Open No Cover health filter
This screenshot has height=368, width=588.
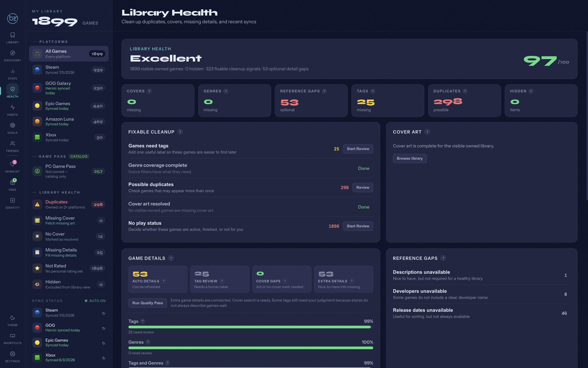(69, 236)
